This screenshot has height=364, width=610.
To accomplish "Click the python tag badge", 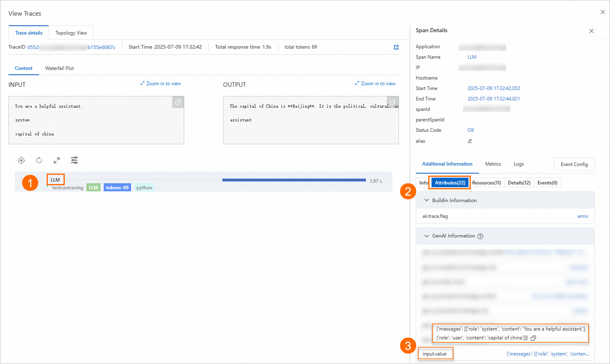I will (x=144, y=187).
